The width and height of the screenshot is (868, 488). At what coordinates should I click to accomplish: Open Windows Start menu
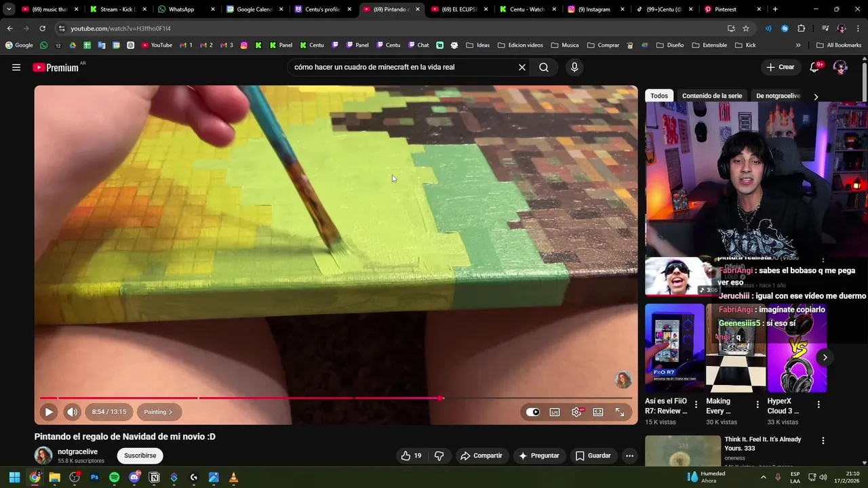click(x=14, y=477)
